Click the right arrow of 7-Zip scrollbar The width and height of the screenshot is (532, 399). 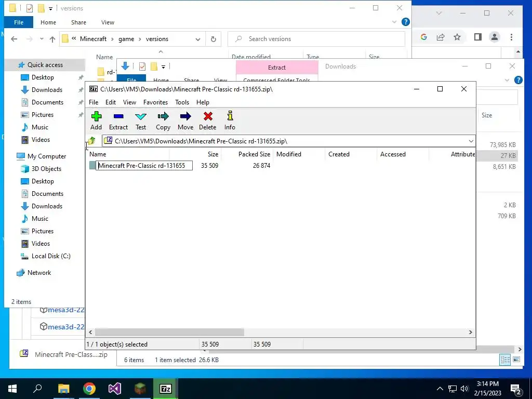coord(470,332)
